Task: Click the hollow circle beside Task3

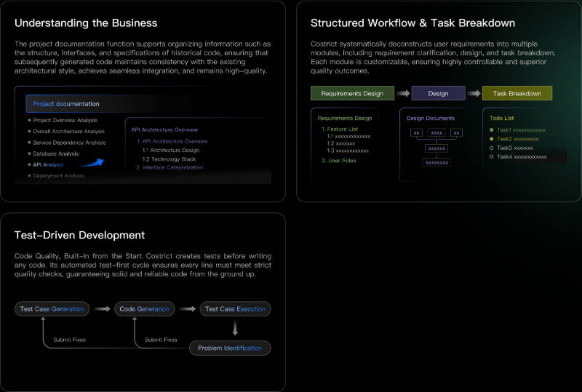Action: click(x=492, y=148)
